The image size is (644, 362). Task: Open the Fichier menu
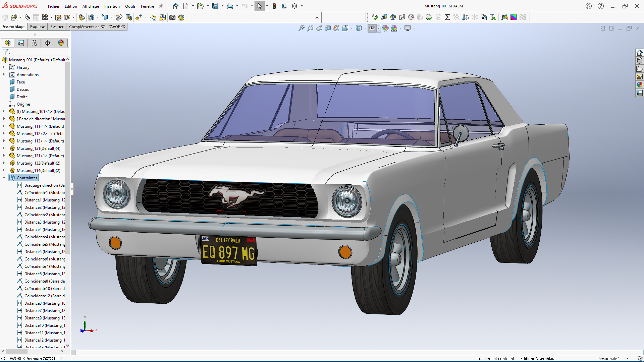(53, 6)
